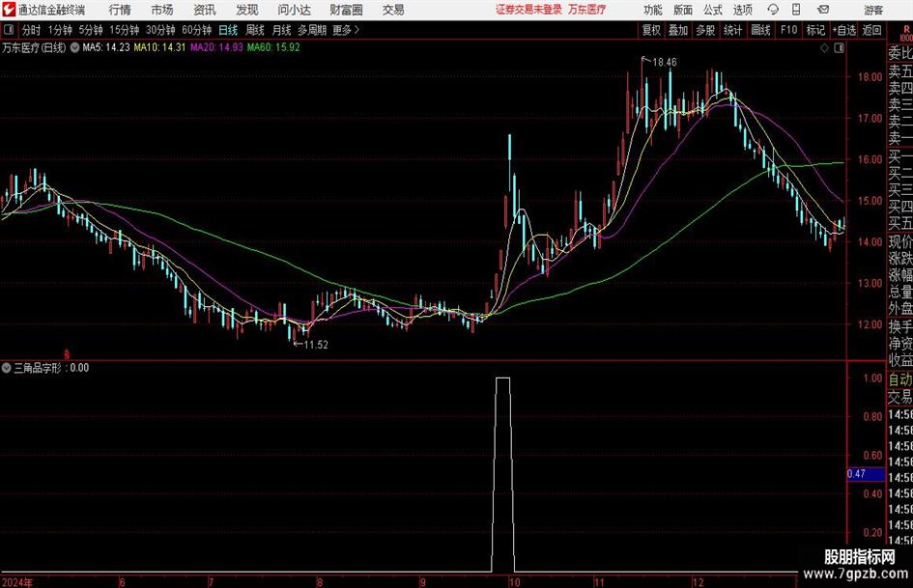The height and width of the screenshot is (588, 913).
Task: Click the 18.00 price axis label
Action: pos(870,77)
